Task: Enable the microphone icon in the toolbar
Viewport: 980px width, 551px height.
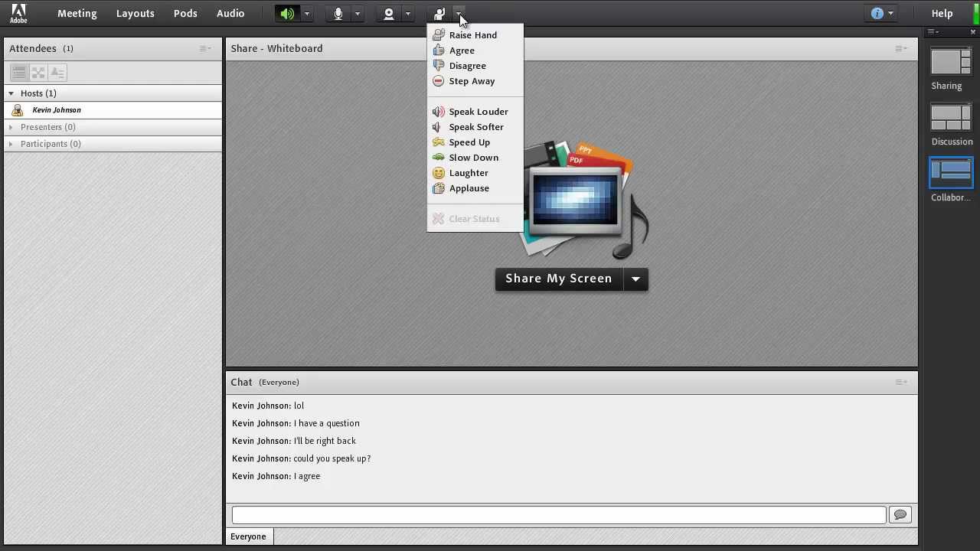Action: pyautogui.click(x=338, y=13)
